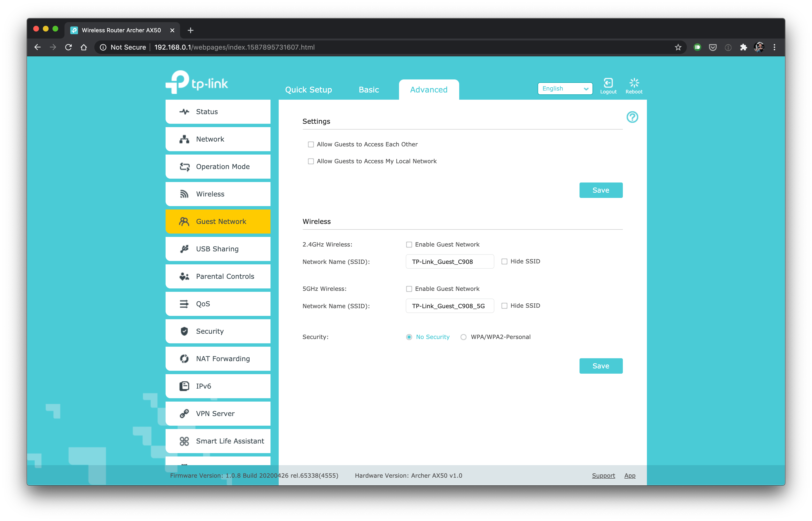Open the Support link in footer
The height and width of the screenshot is (521, 812).
click(603, 475)
